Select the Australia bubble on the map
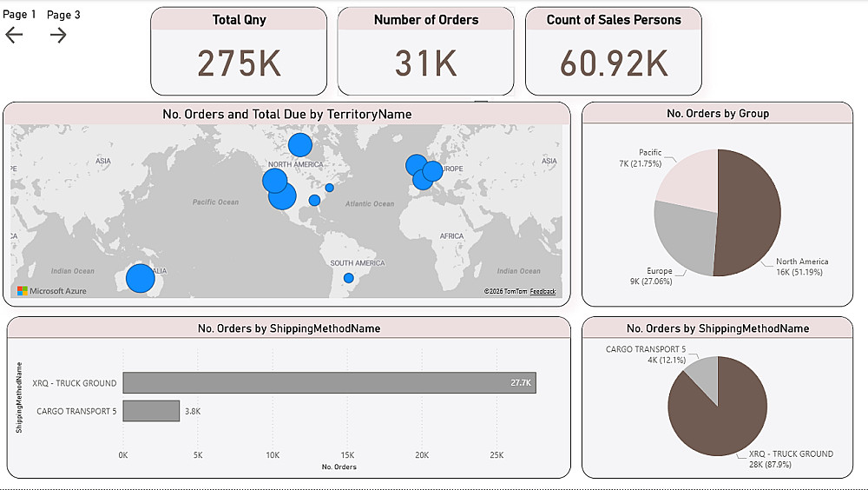 coord(141,278)
